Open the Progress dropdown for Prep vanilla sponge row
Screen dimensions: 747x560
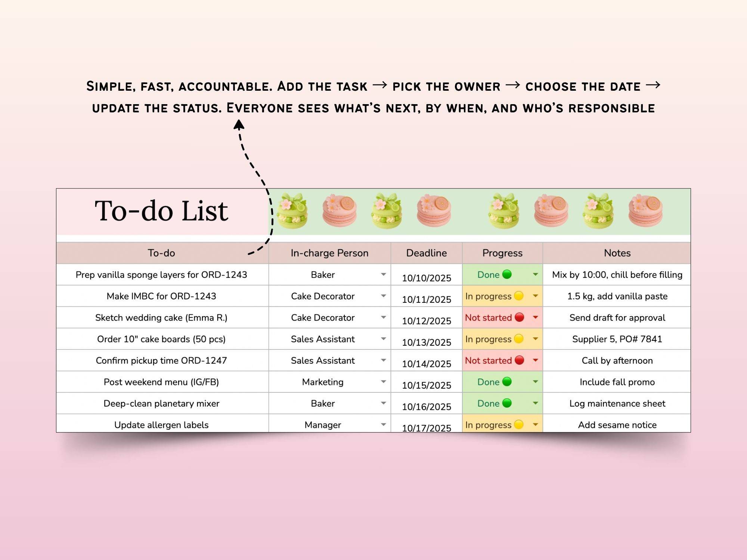[535, 274]
